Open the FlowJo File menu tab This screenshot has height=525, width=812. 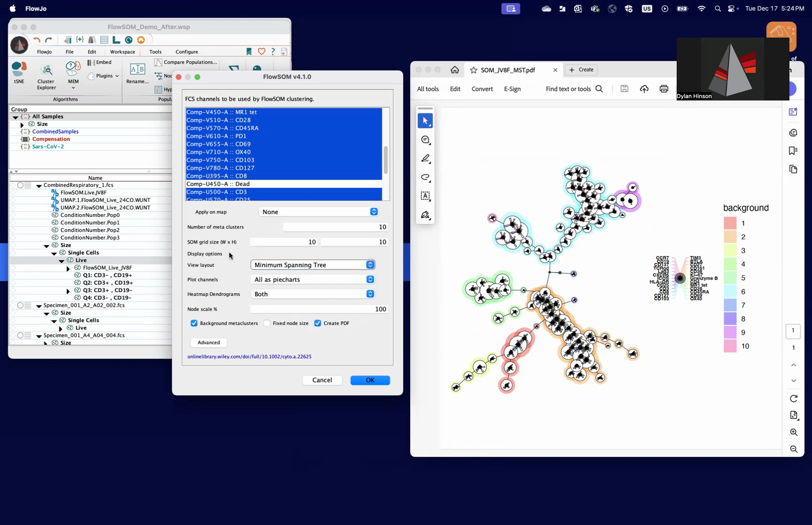coord(70,52)
